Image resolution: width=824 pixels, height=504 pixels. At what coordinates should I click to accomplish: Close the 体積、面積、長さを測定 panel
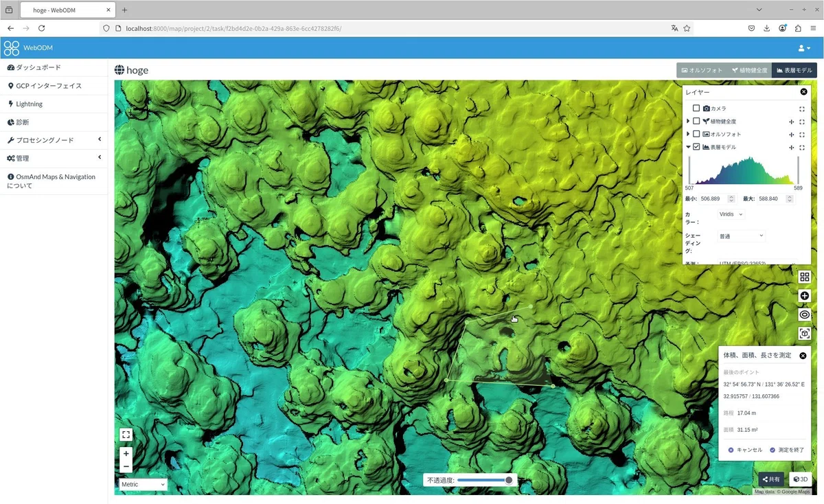coord(803,356)
